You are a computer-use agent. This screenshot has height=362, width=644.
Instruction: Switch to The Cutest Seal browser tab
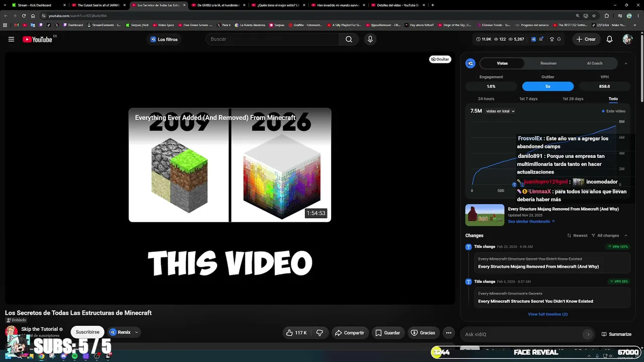click(x=98, y=5)
